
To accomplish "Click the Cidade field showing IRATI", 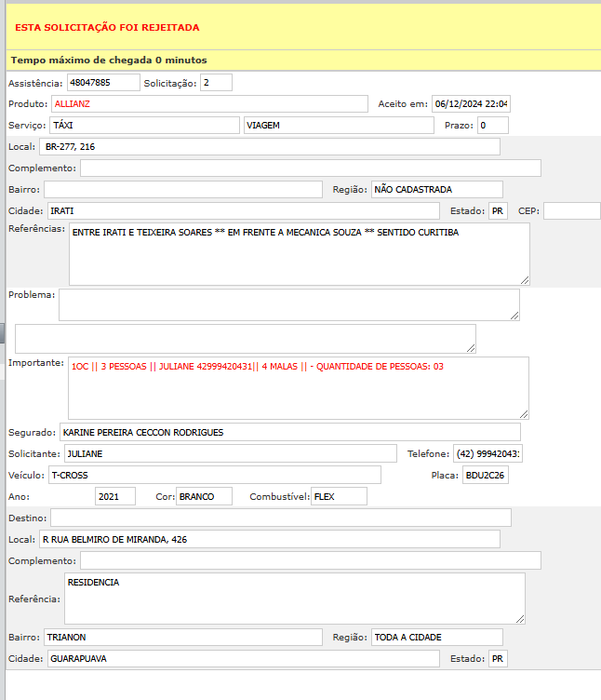I will pyautogui.click(x=242, y=210).
